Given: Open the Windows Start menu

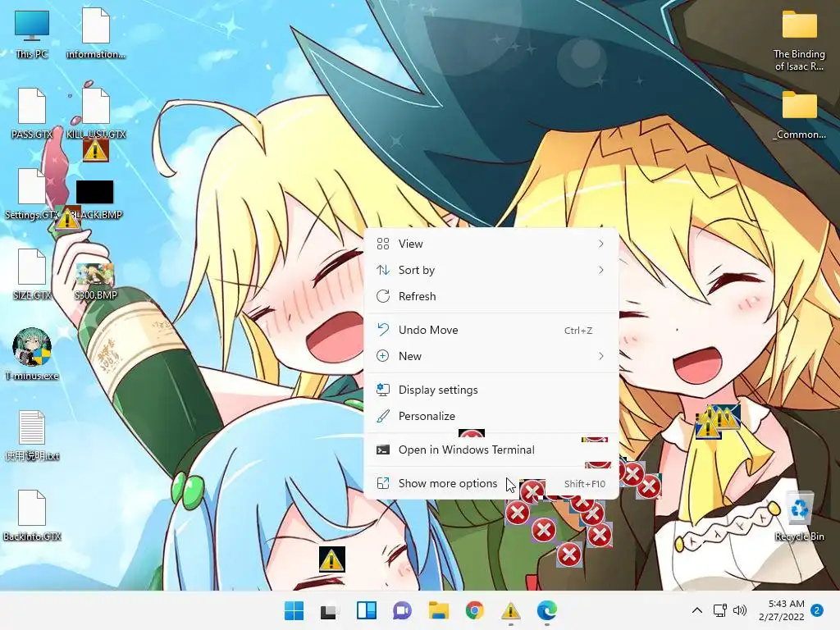Looking at the screenshot, I should pyautogui.click(x=294, y=610).
